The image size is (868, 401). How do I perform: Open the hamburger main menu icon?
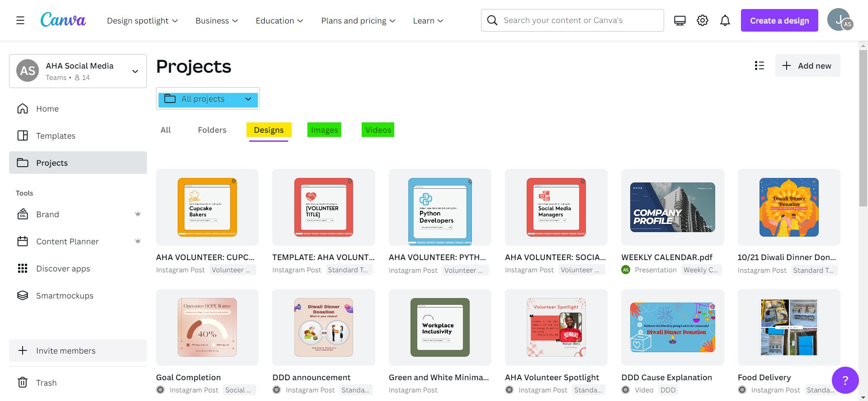click(20, 20)
